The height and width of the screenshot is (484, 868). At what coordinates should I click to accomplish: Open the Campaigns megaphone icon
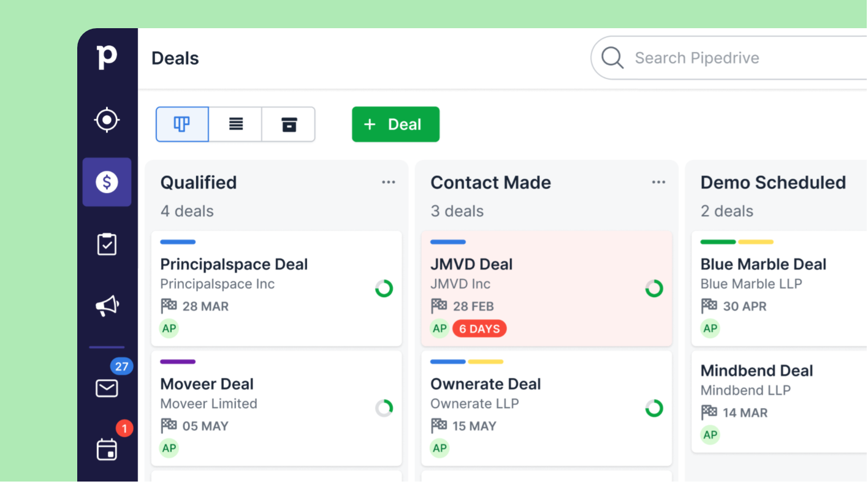click(107, 306)
